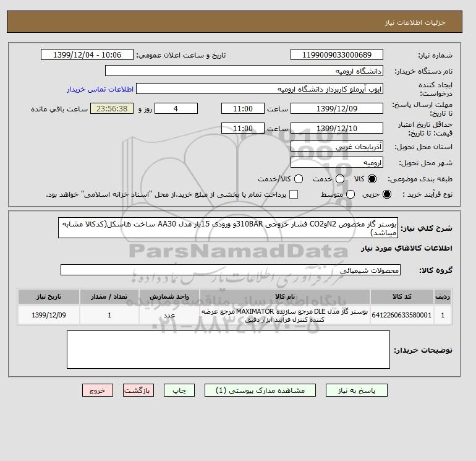Click the محصولات شیمیائی goods group field
The image size is (476, 461).
tap(231, 270)
